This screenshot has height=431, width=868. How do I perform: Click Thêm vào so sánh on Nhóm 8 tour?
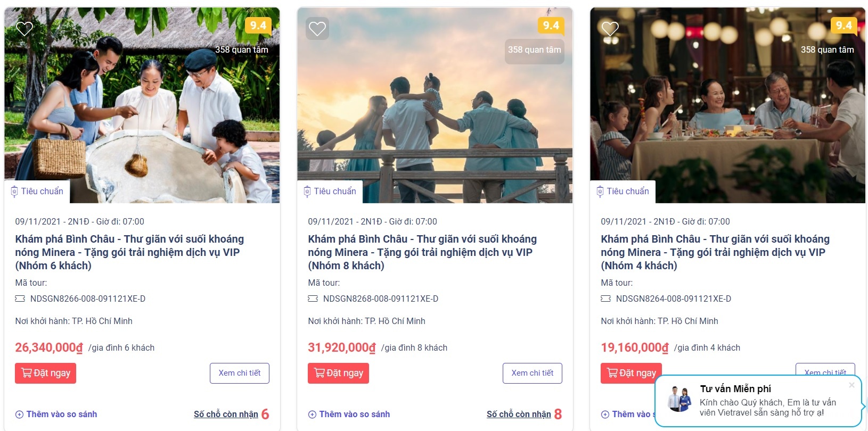tap(349, 415)
